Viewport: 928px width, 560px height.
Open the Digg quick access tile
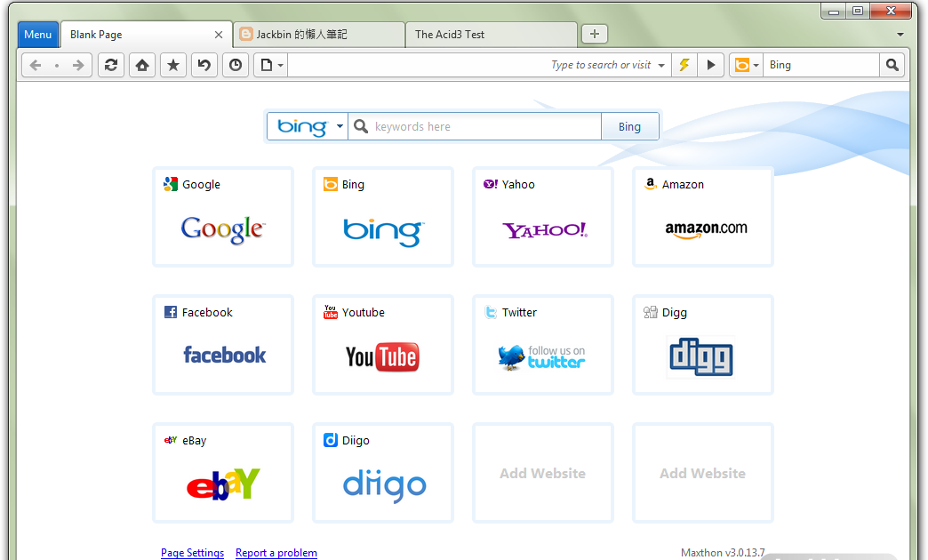tap(703, 345)
